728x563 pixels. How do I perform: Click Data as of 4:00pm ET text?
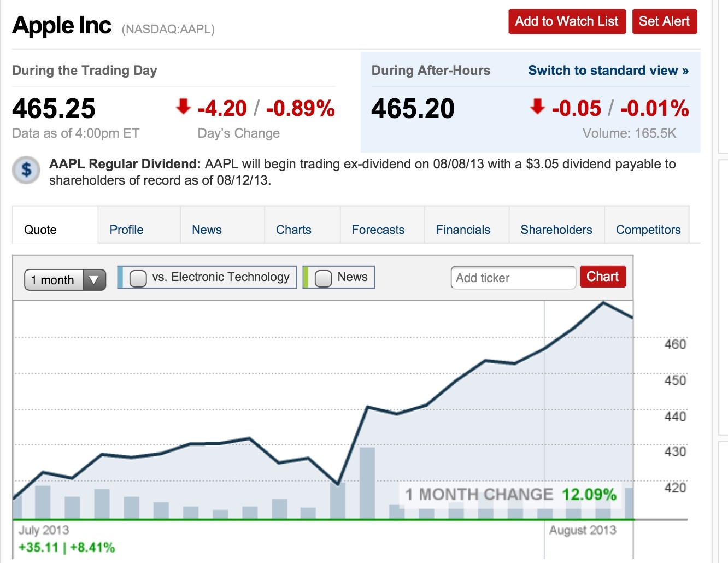76,133
